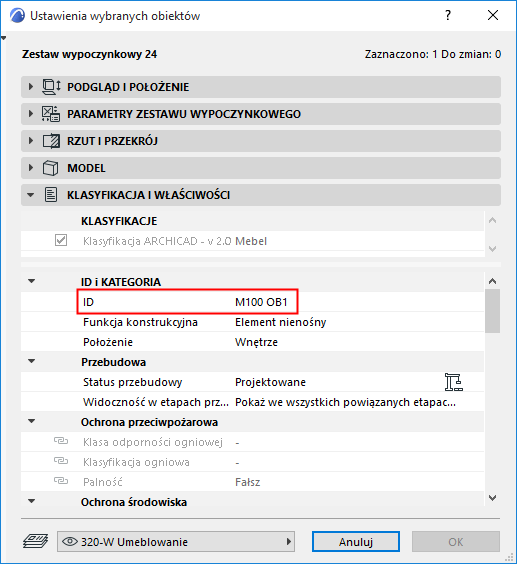Collapse the Przebudowa group
The image size is (517, 564).
[x=32, y=361]
